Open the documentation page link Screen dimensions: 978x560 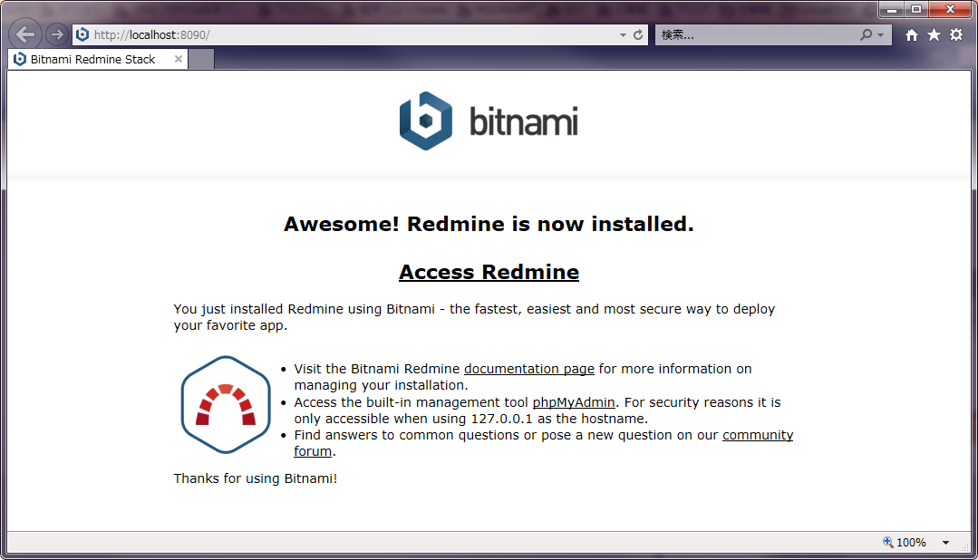[x=528, y=369]
